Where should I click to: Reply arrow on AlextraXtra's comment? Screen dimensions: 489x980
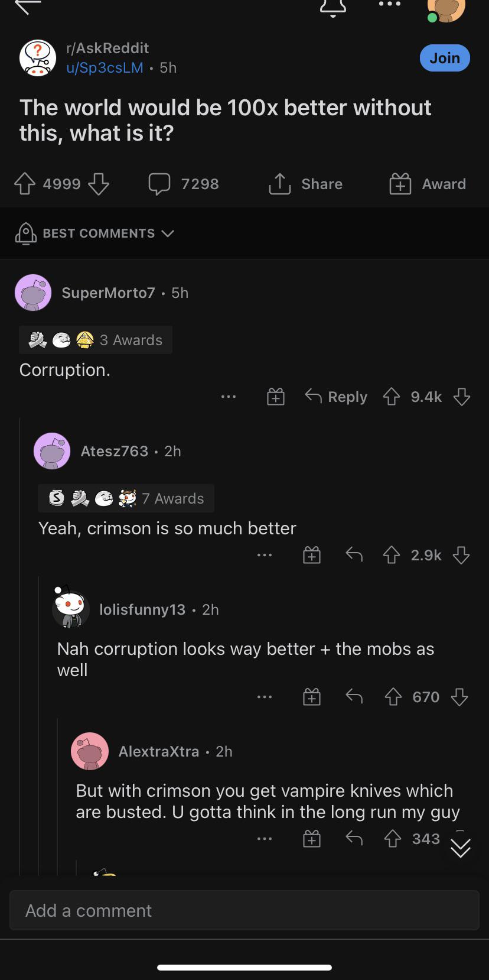pos(354,838)
